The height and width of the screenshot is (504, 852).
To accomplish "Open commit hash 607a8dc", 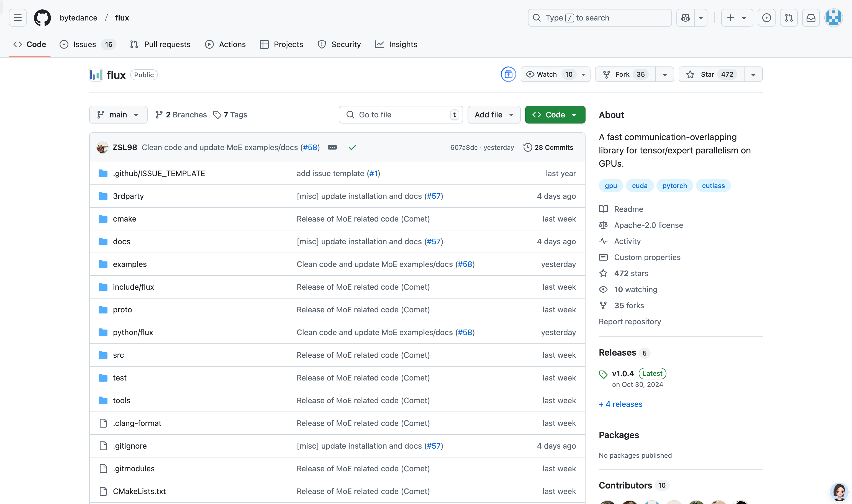I will tap(464, 147).
